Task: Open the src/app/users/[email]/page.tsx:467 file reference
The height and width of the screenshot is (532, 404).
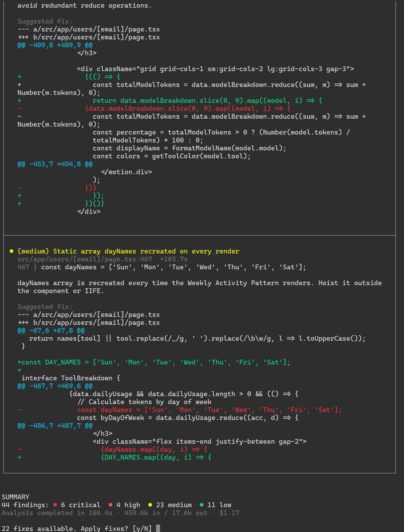Action: point(84,259)
